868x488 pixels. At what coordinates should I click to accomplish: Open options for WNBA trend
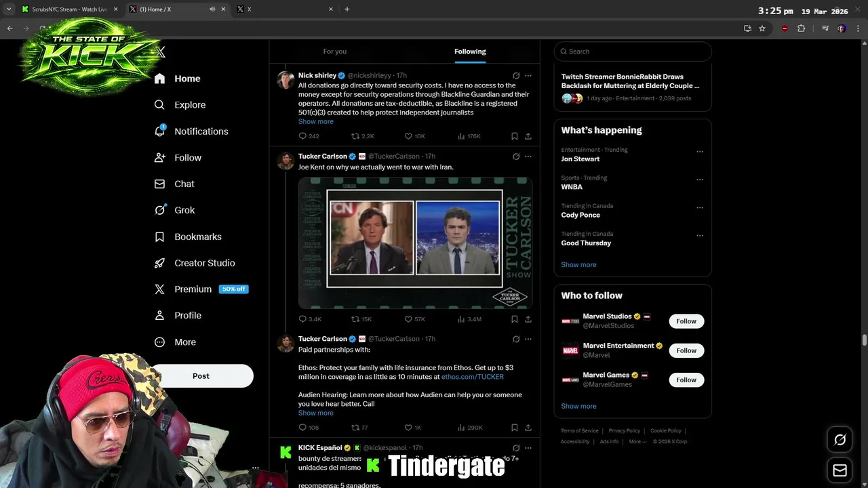(x=700, y=180)
